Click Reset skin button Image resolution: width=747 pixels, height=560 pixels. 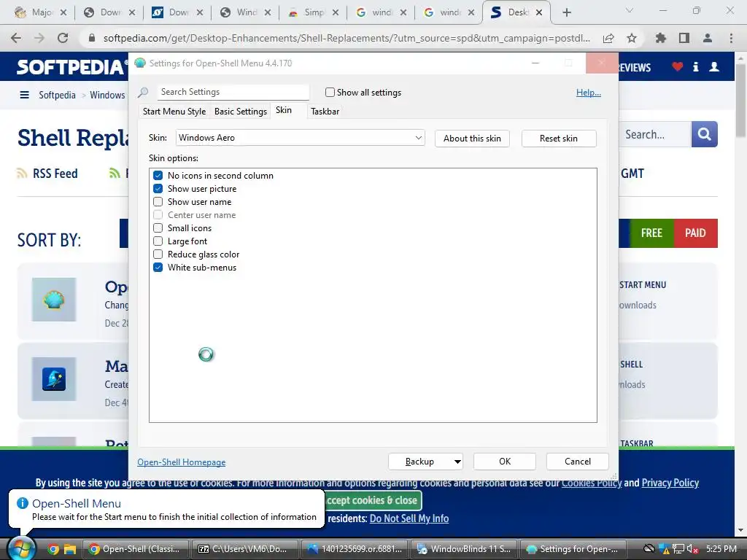point(559,139)
